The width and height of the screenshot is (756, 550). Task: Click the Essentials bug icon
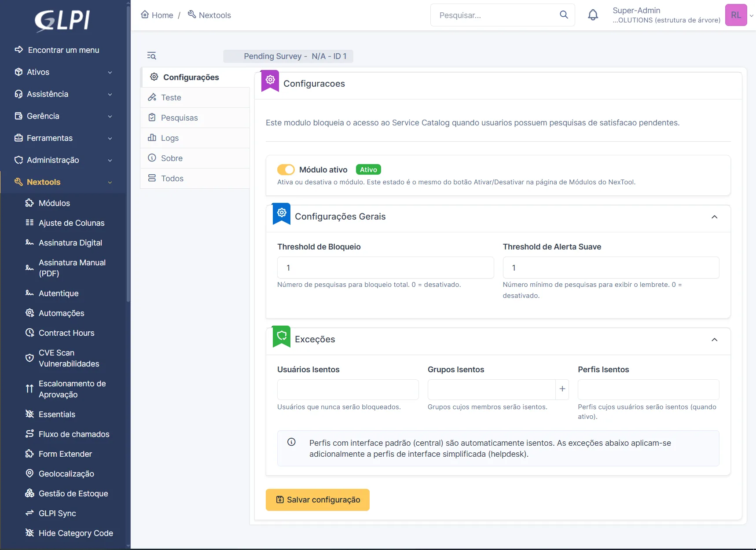pos(29,414)
